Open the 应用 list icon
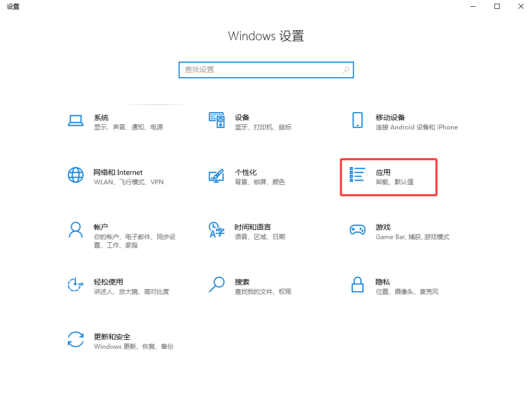 click(x=357, y=174)
